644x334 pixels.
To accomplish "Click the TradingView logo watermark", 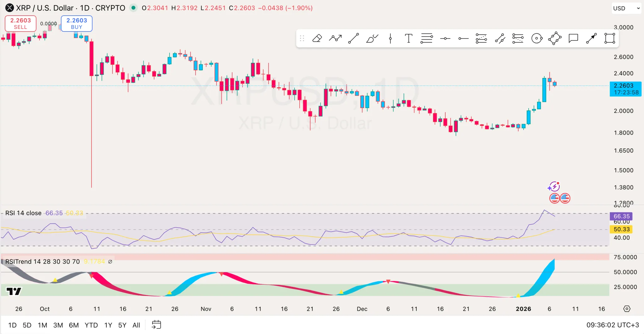I will pos(13,292).
